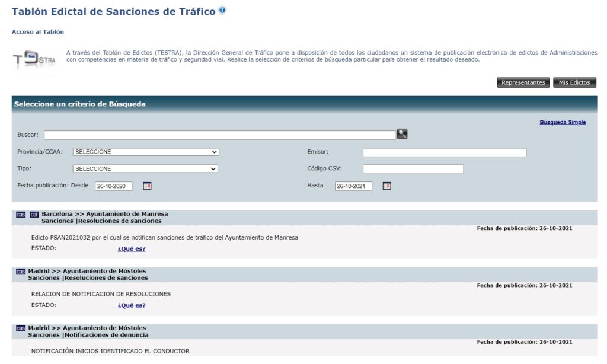
Task: Open the Tipo dropdown
Action: pos(145,168)
